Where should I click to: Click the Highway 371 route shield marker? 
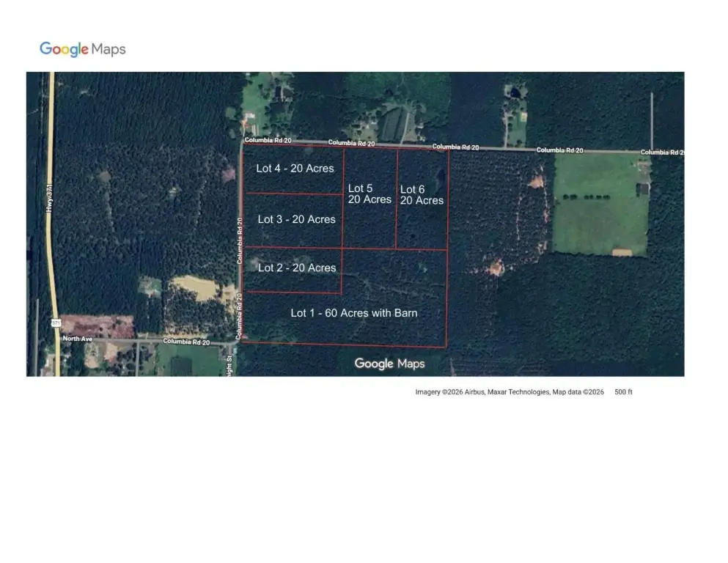[56, 323]
